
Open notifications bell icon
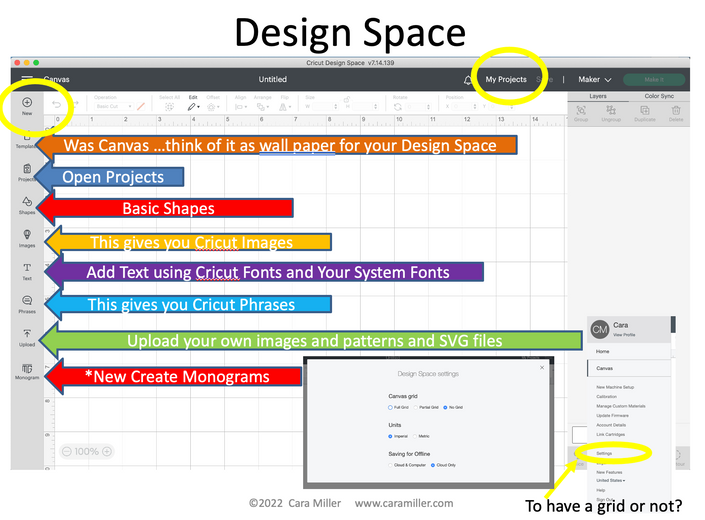pyautogui.click(x=468, y=80)
